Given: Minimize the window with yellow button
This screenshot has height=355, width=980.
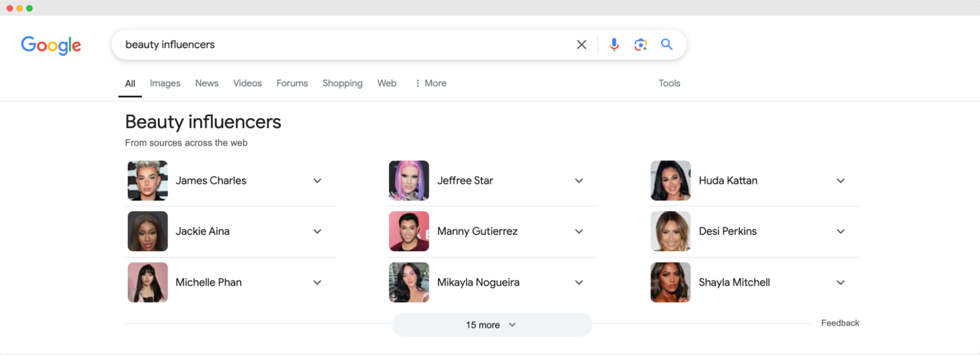Looking at the screenshot, I should [x=20, y=8].
